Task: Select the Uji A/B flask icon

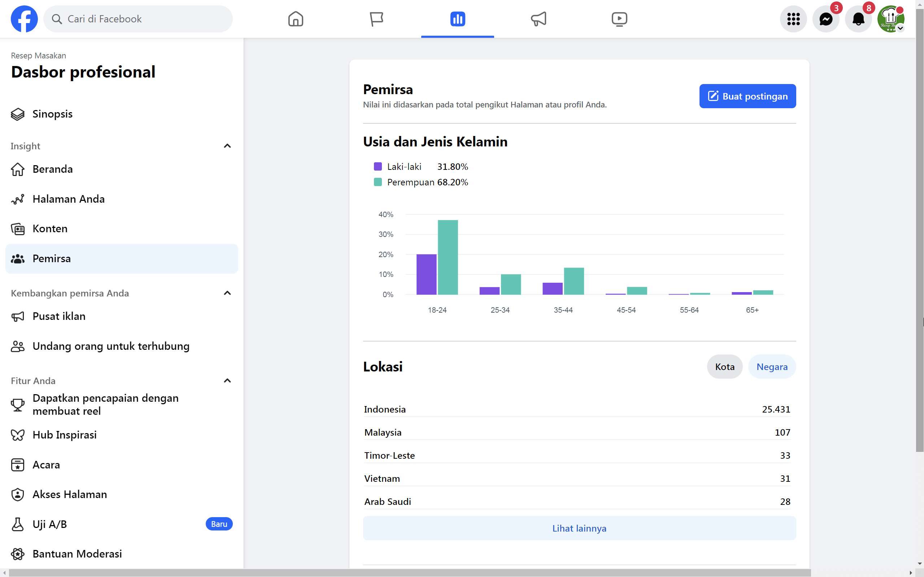Action: (17, 524)
